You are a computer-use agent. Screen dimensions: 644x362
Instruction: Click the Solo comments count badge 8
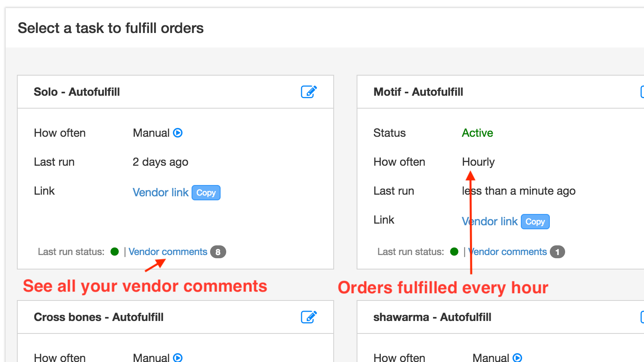(x=218, y=252)
